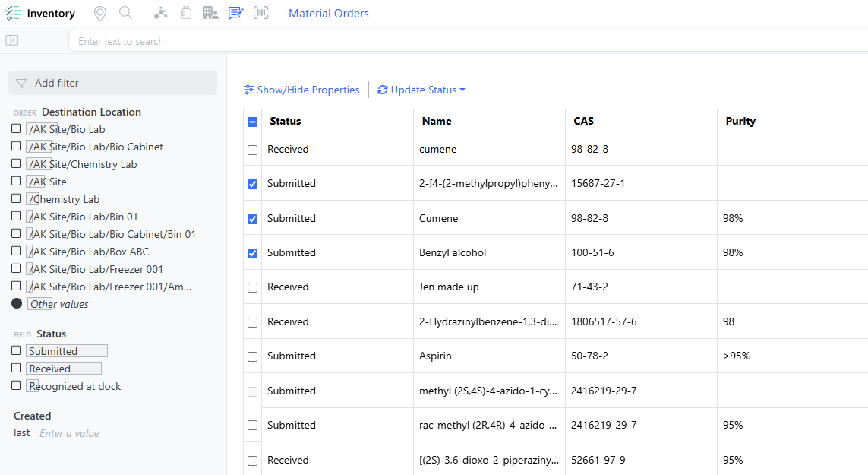The image size is (868, 475).
Task: Check the Jen made up row checkbox
Action: coord(252,288)
